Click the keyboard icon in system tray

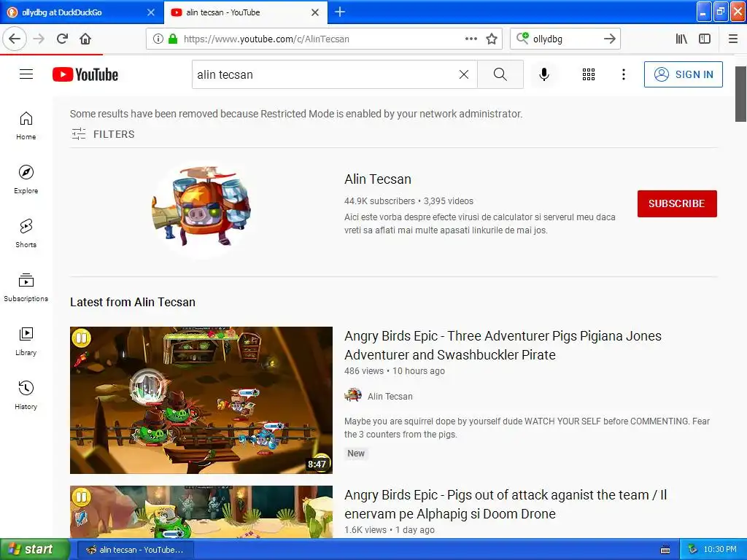coord(665,550)
